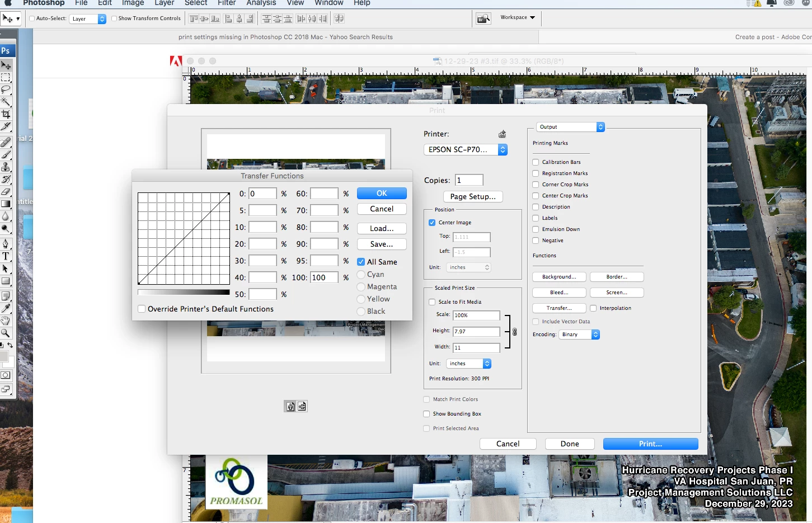Open the Window menu
The image size is (812, 523).
[329, 3]
